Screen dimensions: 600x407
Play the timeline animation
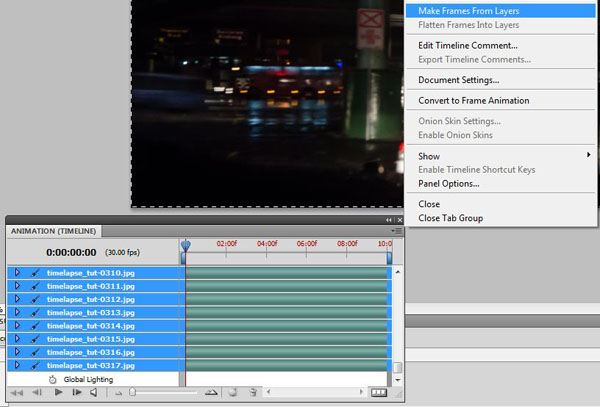tap(59, 392)
